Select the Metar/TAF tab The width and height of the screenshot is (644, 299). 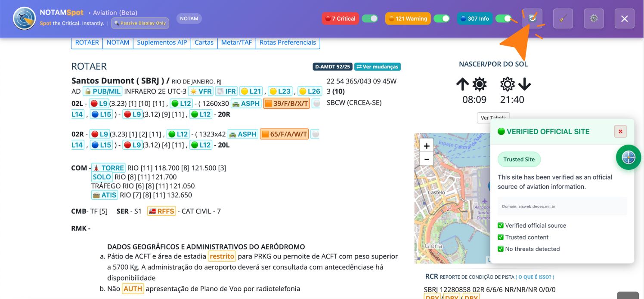click(x=236, y=43)
